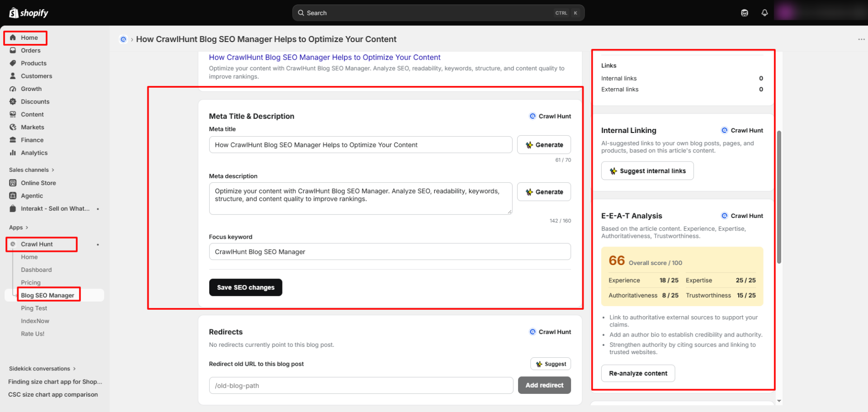Image resolution: width=868 pixels, height=412 pixels.
Task: Click the scroll-down arrow of right panel
Action: point(779,401)
